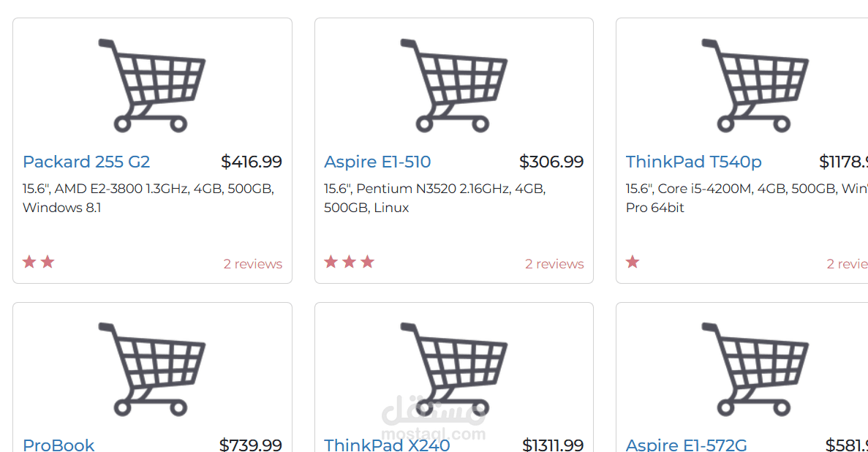Click the Aspire E1-510 cart image
The image size is (868, 452).
[454, 86]
